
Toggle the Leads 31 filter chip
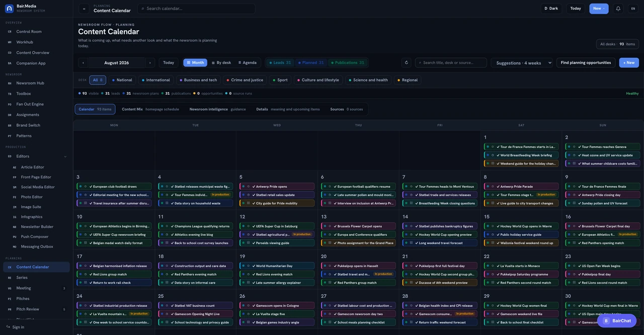tap(280, 63)
